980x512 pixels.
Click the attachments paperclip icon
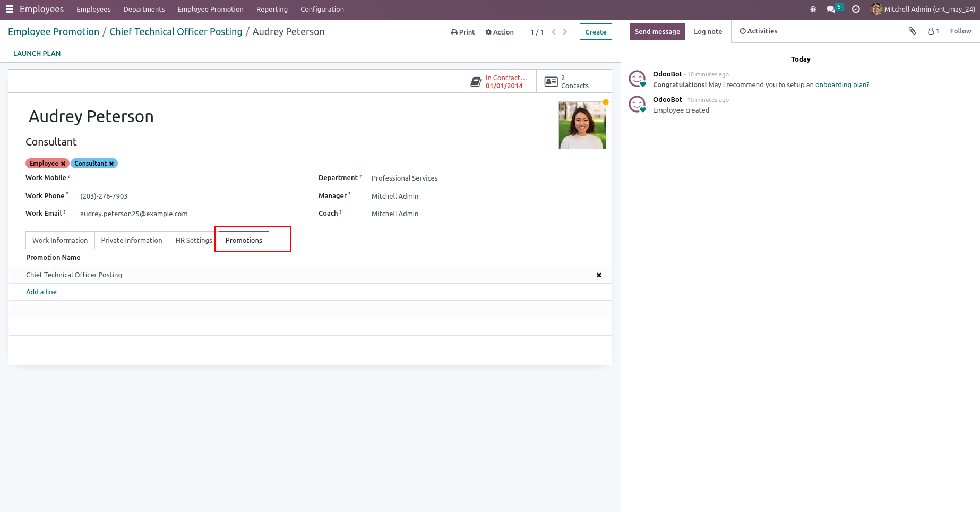click(912, 31)
